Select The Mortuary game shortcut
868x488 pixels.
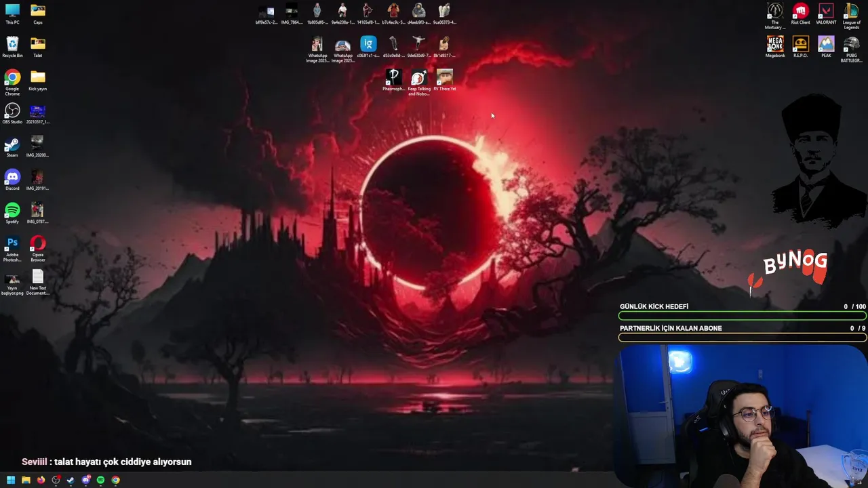[775, 16]
